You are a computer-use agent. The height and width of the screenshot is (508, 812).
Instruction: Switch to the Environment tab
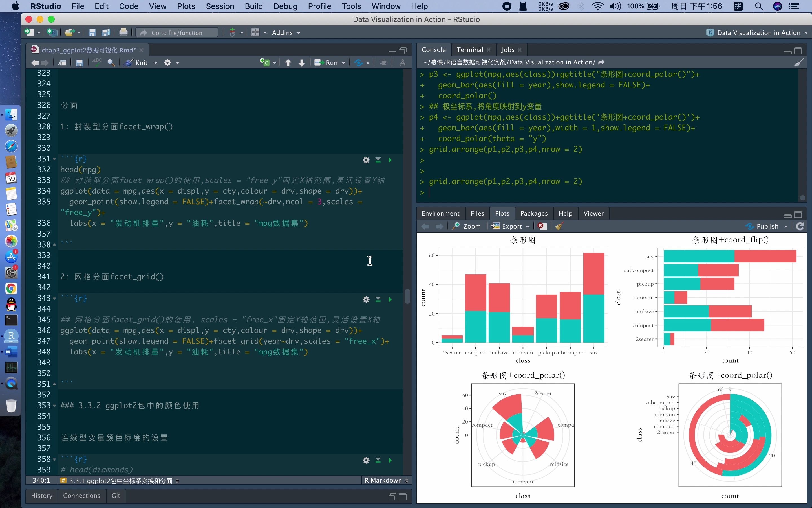440,213
